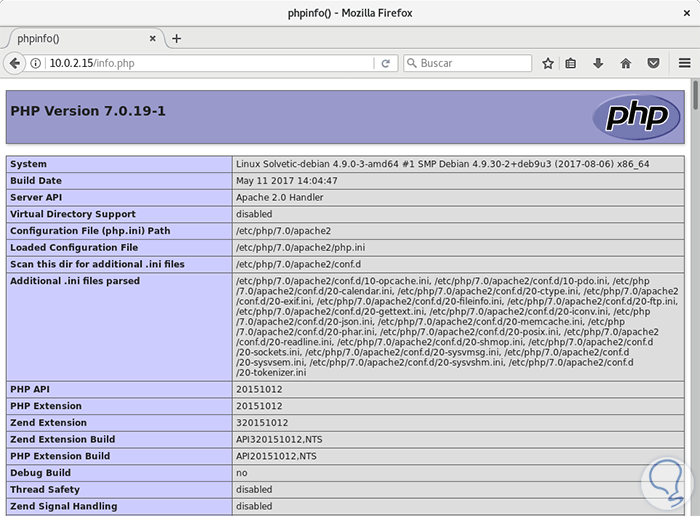Select the May 11 2017 14:04:47 value
The height and width of the screenshot is (516, 700).
(x=287, y=181)
